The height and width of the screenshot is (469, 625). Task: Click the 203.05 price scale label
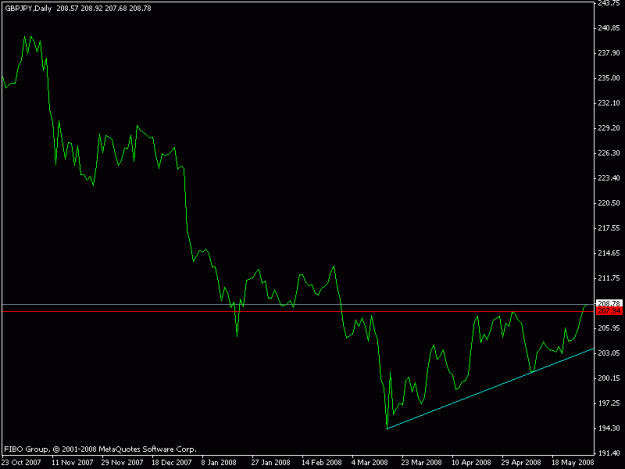point(609,353)
